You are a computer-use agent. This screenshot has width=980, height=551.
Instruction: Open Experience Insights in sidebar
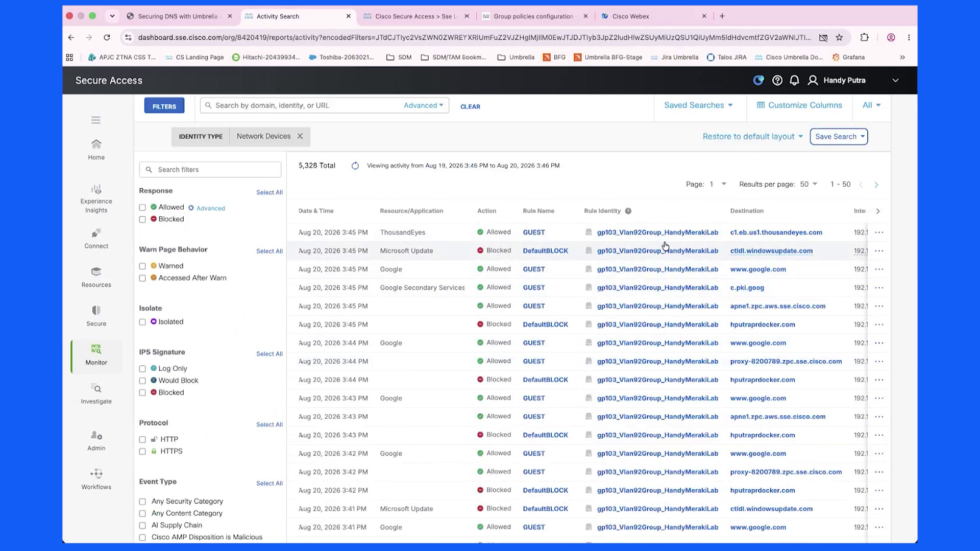coord(96,198)
